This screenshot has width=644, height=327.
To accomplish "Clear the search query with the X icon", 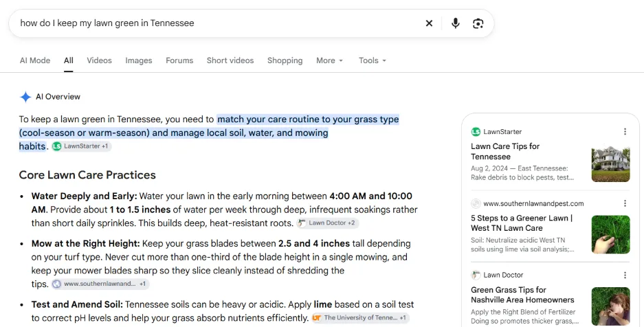I will click(429, 23).
